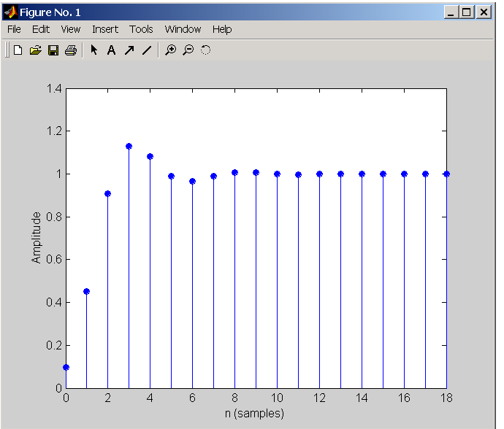The height and width of the screenshot is (429, 504).
Task: Print the figure using the printer icon
Action: (70, 50)
